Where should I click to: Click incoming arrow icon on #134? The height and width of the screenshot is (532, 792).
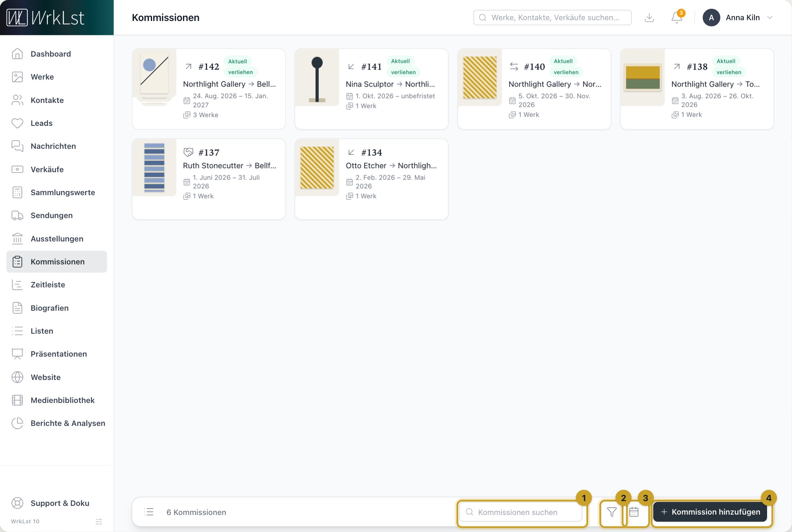pos(351,152)
